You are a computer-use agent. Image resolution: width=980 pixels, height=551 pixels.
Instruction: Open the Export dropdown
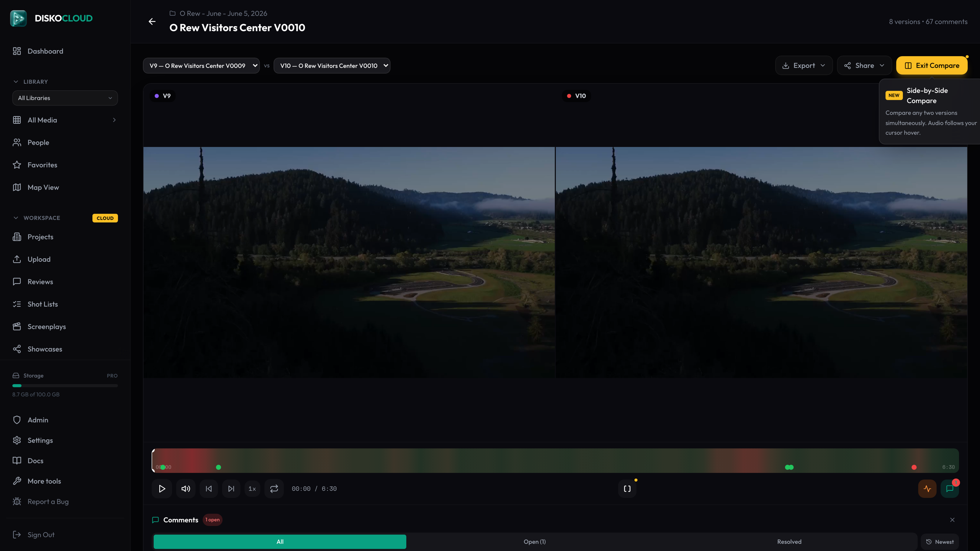[x=804, y=65]
